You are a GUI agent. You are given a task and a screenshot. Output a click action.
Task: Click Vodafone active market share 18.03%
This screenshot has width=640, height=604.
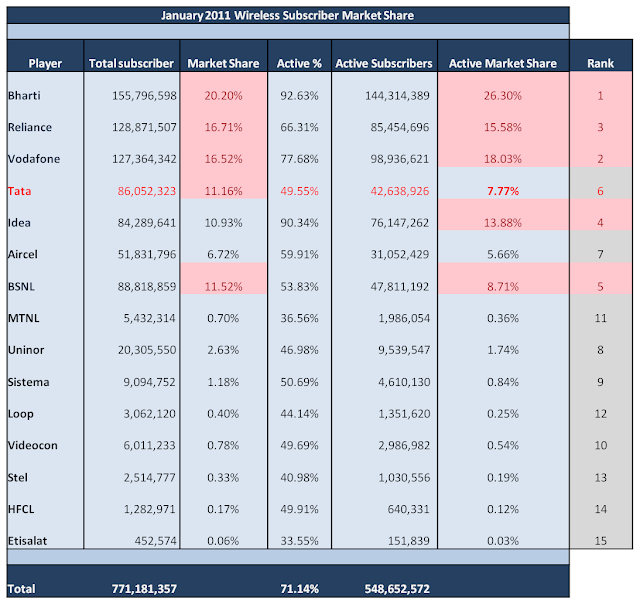503,159
